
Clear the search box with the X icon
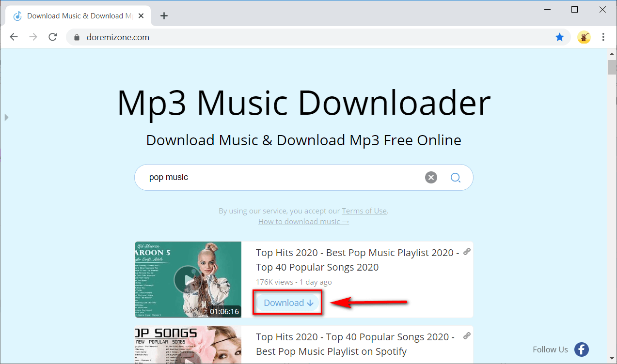pyautogui.click(x=431, y=178)
